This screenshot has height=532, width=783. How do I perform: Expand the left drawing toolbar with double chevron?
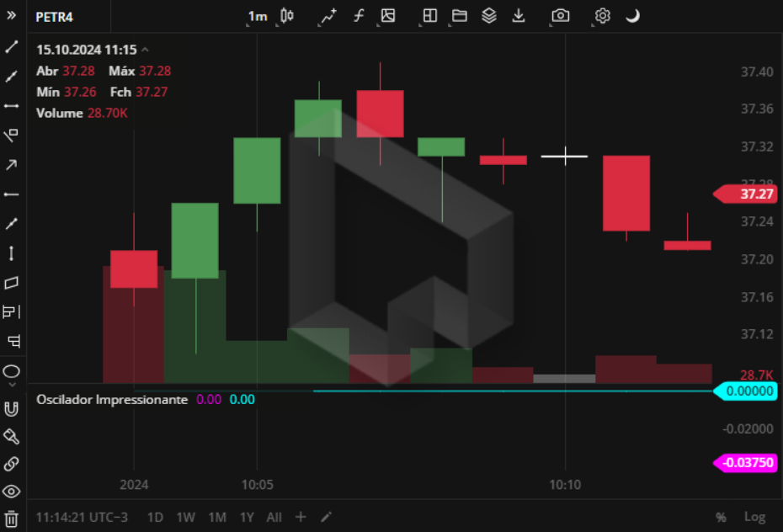point(12,15)
